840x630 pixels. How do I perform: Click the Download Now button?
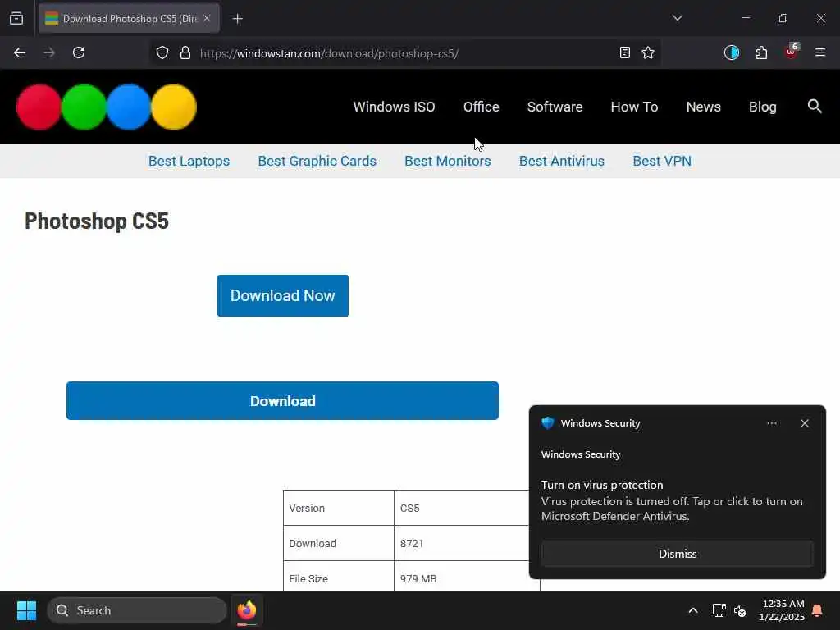283,295
